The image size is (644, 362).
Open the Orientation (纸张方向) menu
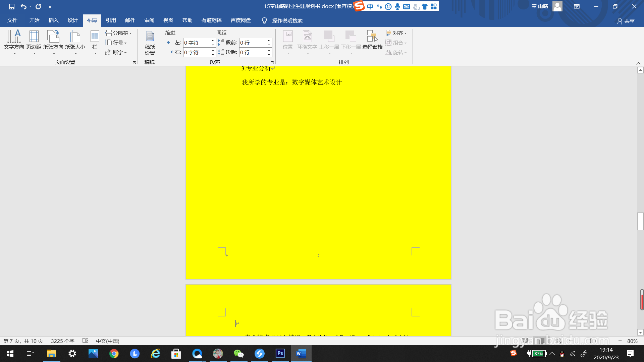[53, 42]
